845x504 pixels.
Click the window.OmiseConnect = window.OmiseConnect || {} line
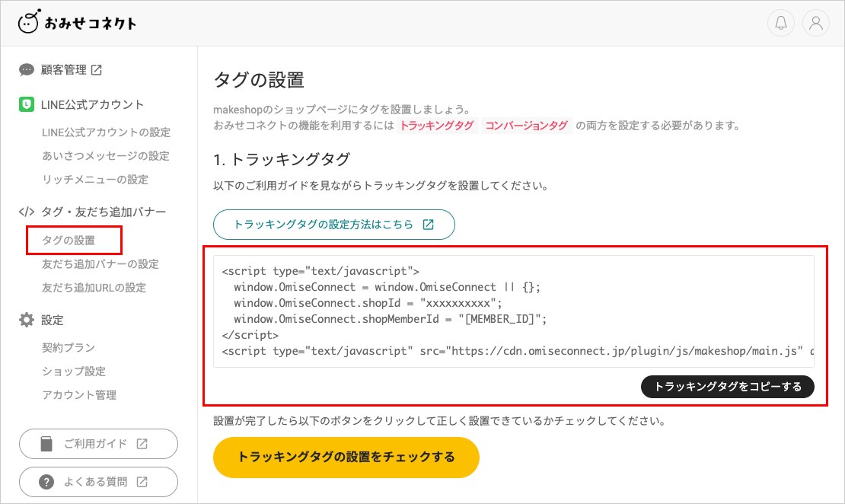[x=387, y=287]
